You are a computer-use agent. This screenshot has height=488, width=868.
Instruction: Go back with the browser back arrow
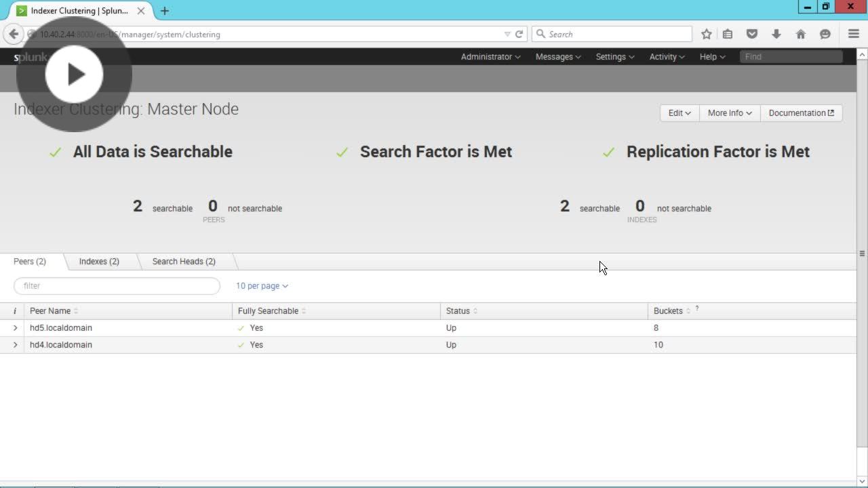(x=14, y=34)
